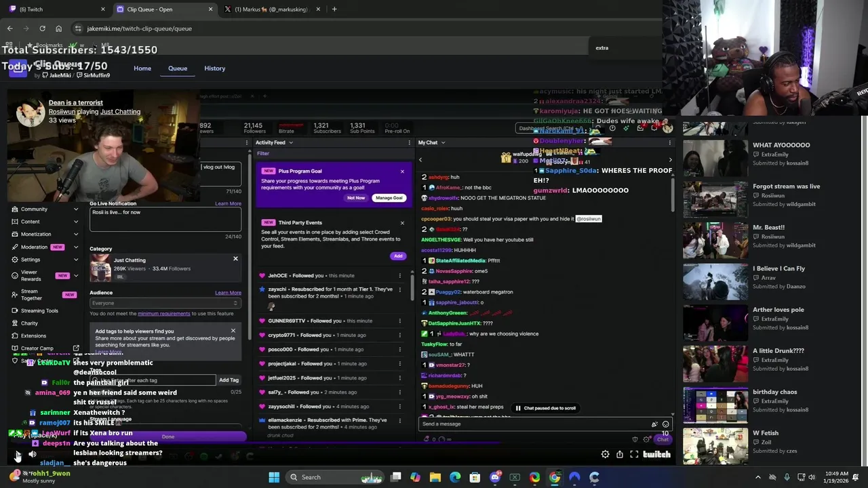Switch to the Markus X browser tab
868x488 pixels.
pos(271,9)
